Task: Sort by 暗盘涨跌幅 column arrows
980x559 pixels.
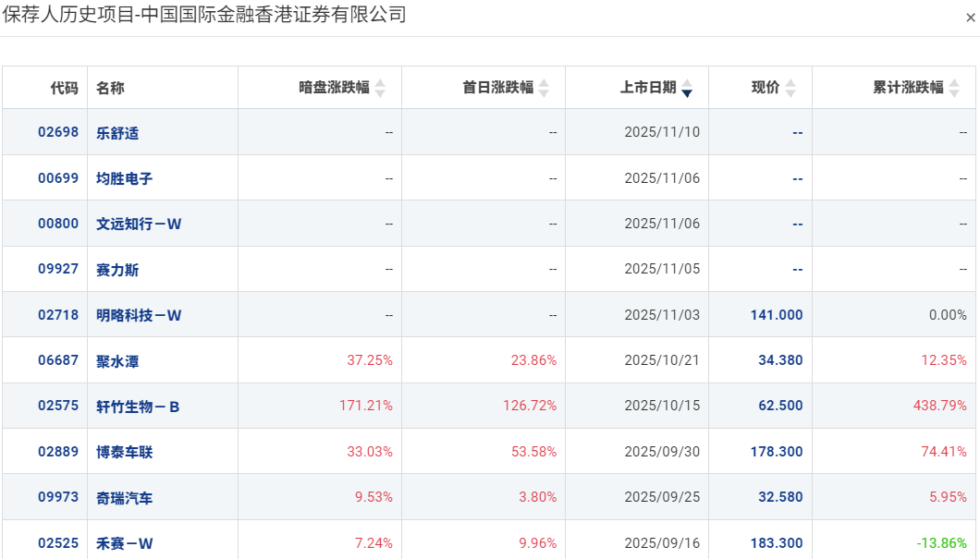Action: point(380,88)
